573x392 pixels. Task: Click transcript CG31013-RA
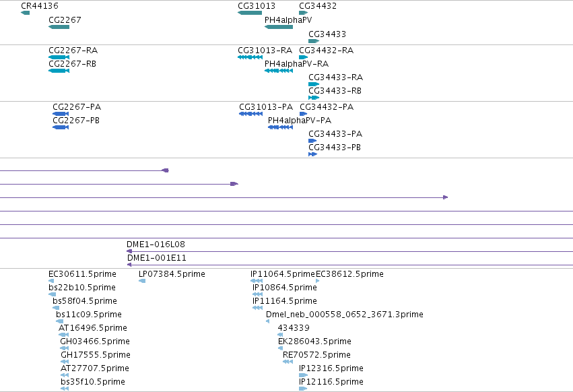click(x=250, y=57)
